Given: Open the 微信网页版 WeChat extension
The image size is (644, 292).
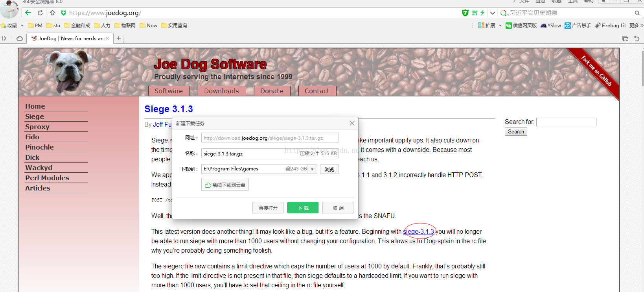Looking at the screenshot, I should pyautogui.click(x=521, y=26).
